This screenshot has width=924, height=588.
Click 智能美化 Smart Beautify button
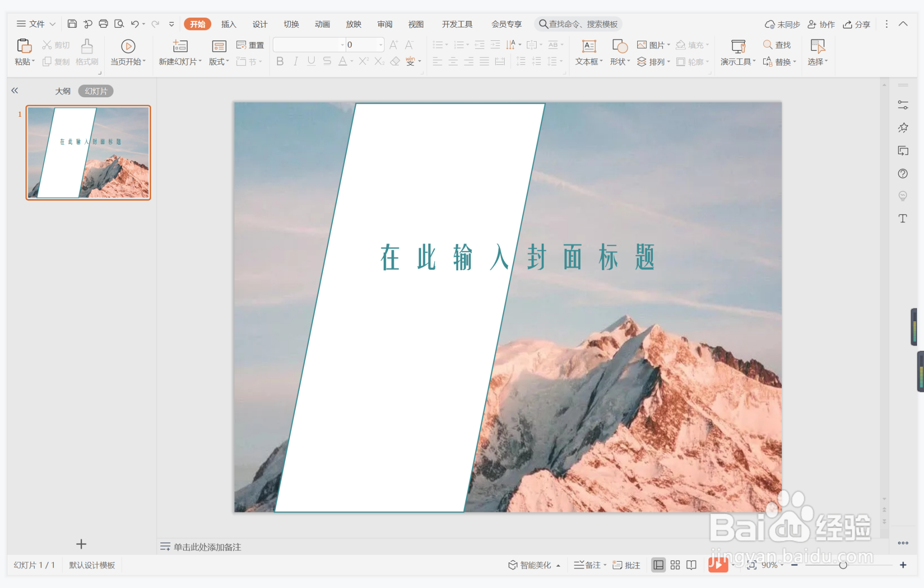coord(534,565)
